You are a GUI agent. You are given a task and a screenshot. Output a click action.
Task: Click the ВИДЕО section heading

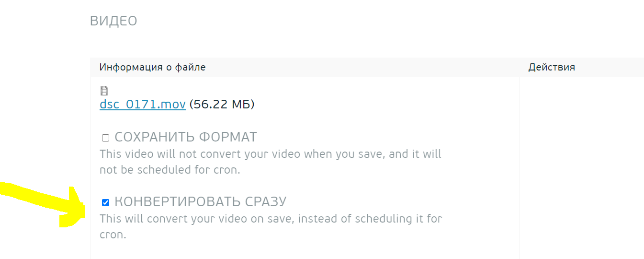point(113,21)
